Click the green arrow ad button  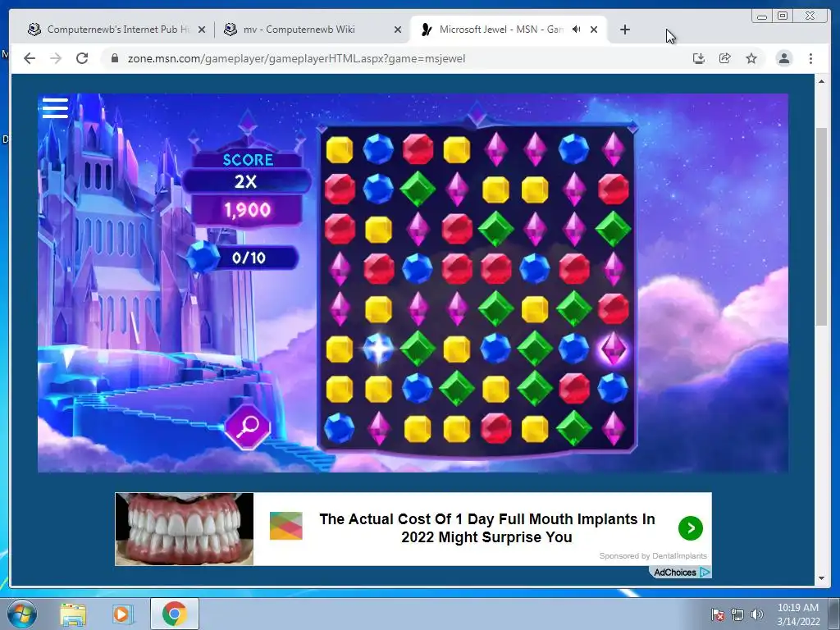pyautogui.click(x=691, y=528)
